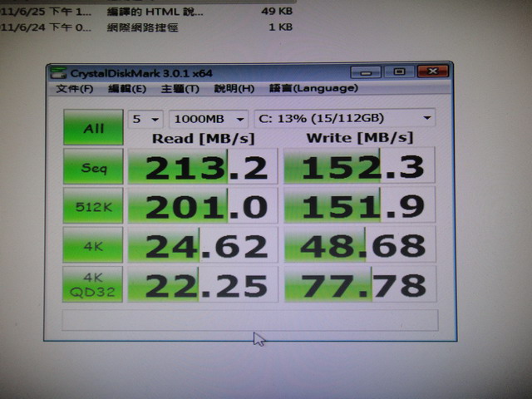
Task: Click the CrystalDiskMark title bar app icon
Action: tap(58, 73)
